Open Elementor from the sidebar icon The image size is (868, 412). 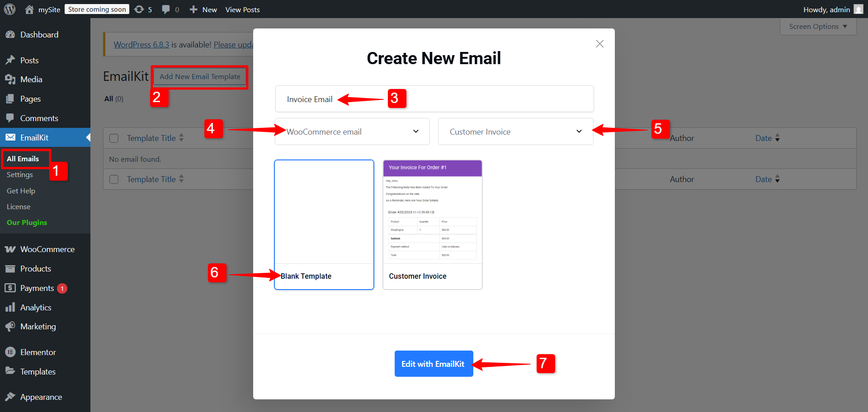pos(10,352)
